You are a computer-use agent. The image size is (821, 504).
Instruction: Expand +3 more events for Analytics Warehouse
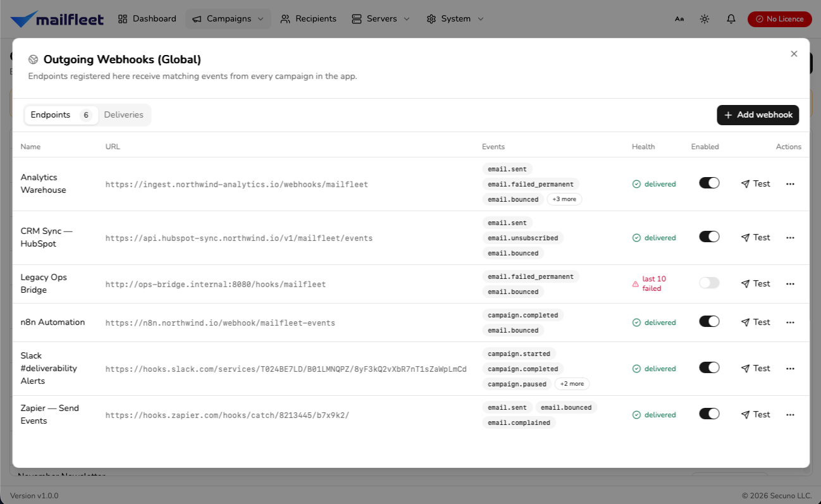564,199
